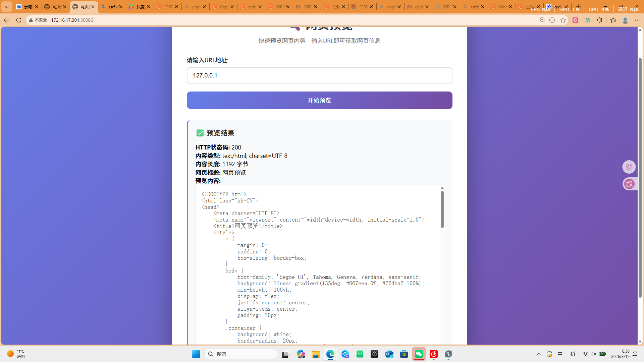Click the browser back arrow
The height and width of the screenshot is (362, 644).
6,20
